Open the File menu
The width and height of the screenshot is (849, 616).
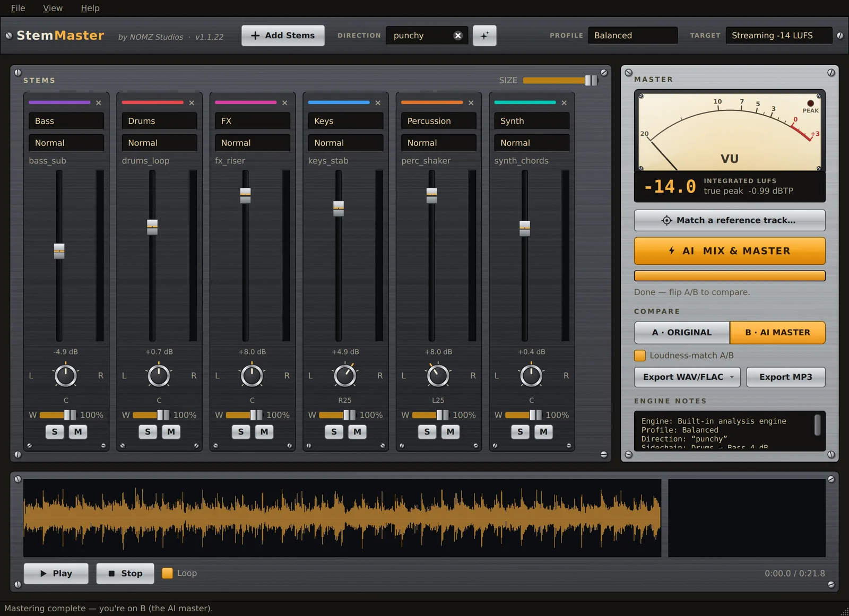18,8
